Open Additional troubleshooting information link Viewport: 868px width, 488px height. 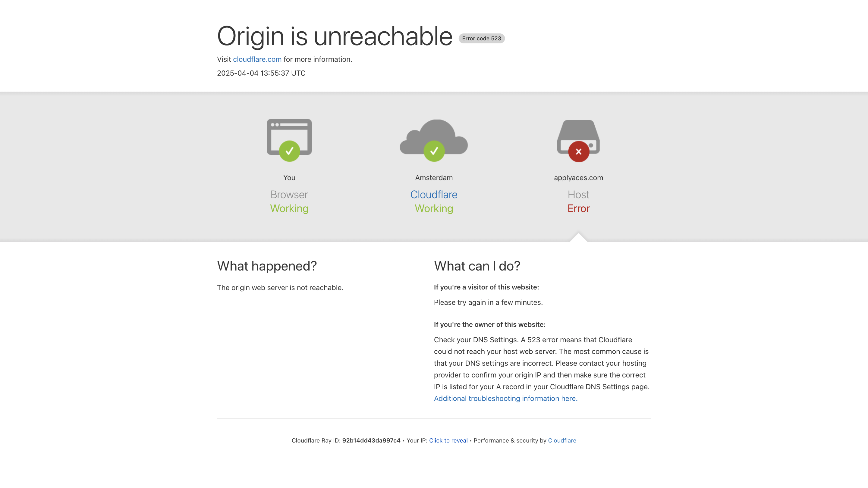point(505,399)
